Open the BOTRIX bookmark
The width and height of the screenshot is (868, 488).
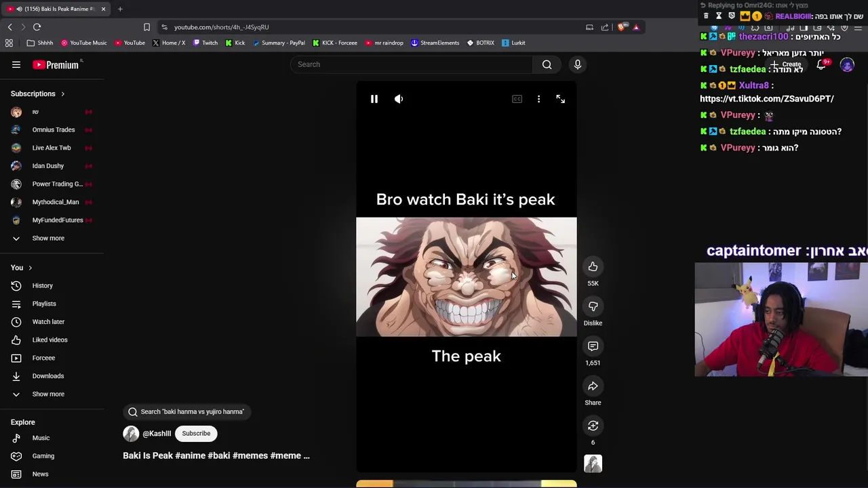(x=480, y=43)
